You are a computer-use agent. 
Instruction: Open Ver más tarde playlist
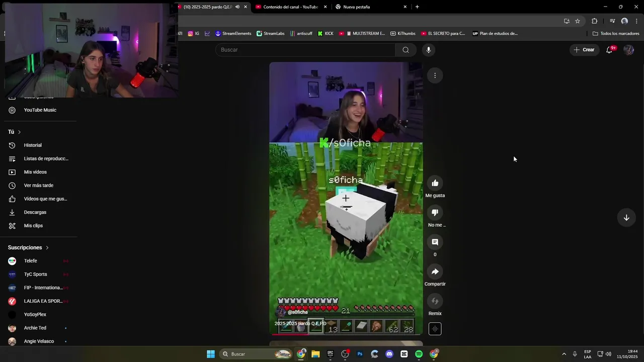tap(38, 186)
